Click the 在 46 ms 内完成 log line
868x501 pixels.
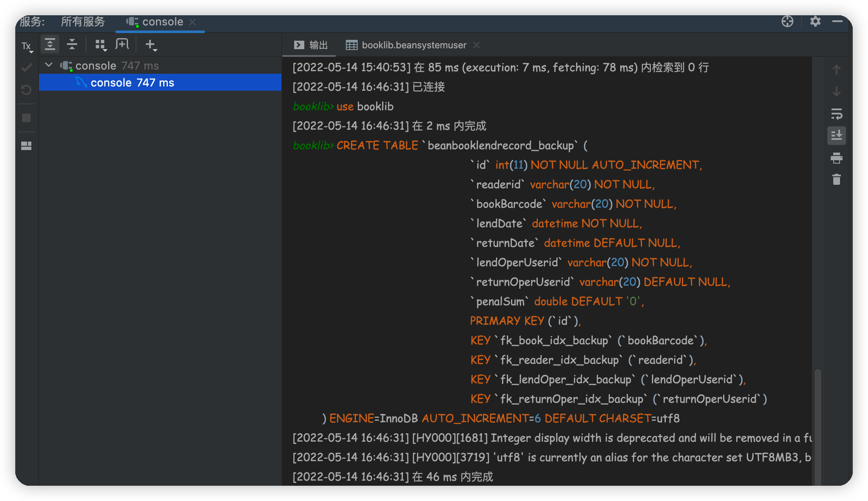(393, 477)
